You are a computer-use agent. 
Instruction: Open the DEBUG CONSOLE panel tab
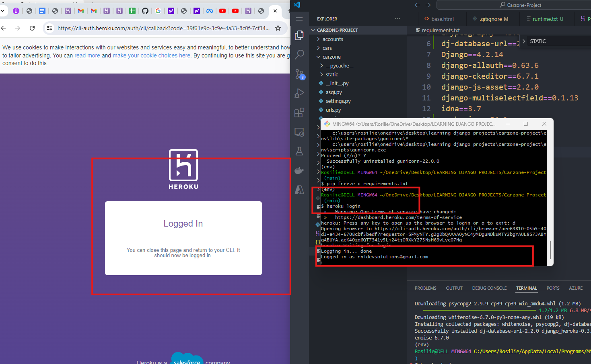489,288
